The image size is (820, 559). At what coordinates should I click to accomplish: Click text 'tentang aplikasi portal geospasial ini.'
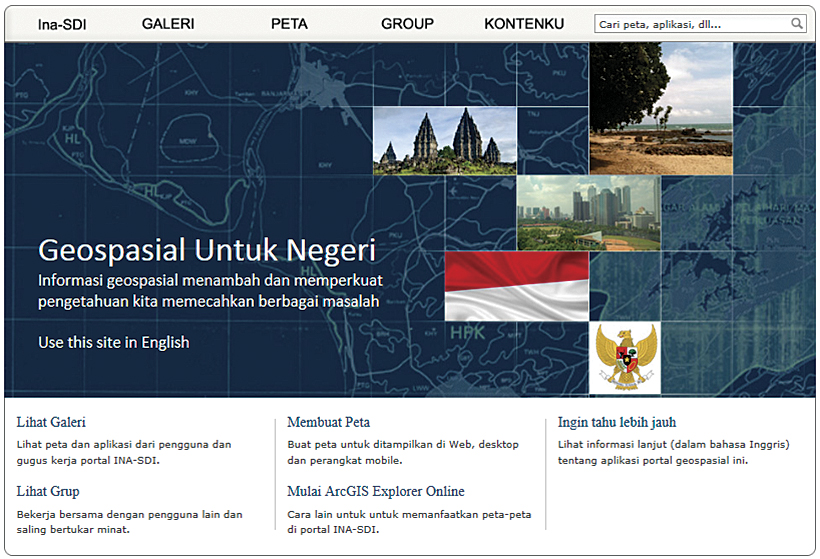[653, 461]
